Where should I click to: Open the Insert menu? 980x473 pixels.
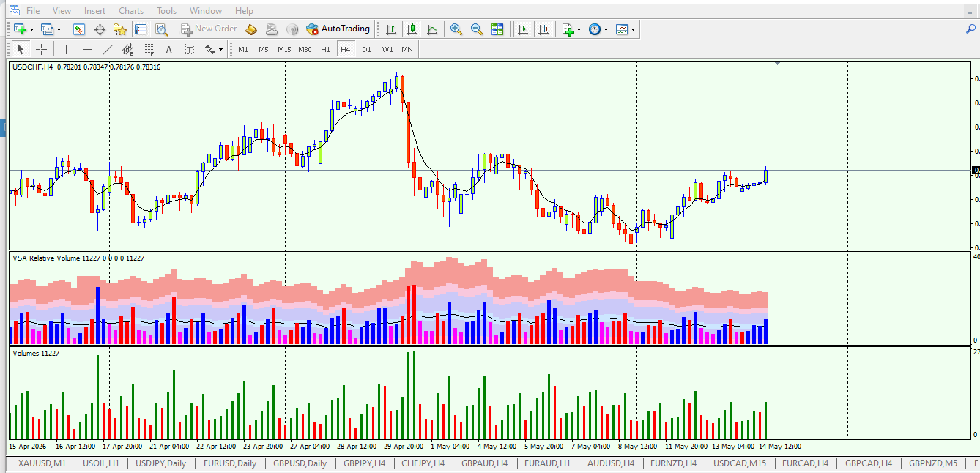(94, 11)
